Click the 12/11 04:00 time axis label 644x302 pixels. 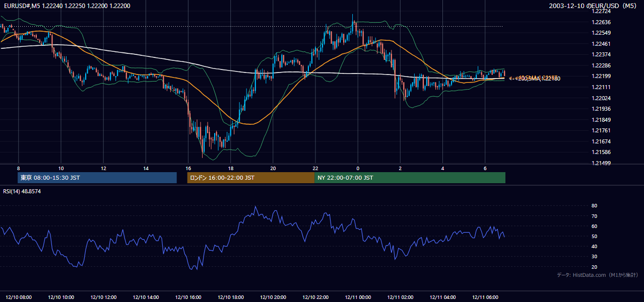click(442, 297)
